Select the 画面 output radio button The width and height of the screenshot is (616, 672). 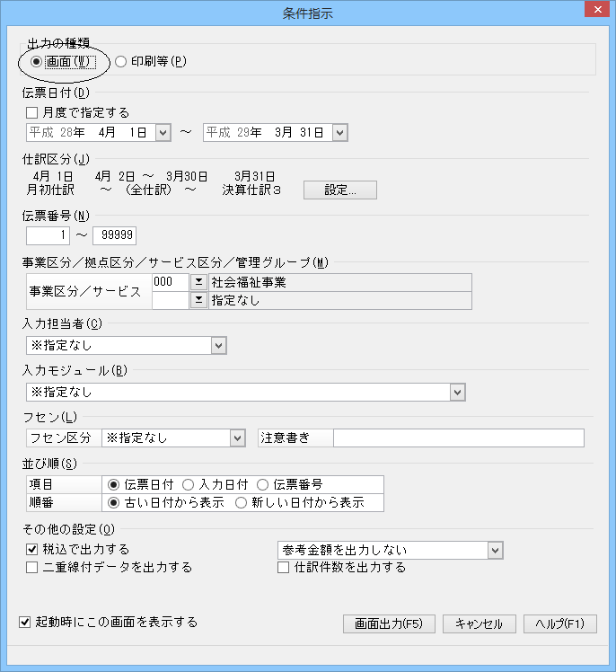36,62
